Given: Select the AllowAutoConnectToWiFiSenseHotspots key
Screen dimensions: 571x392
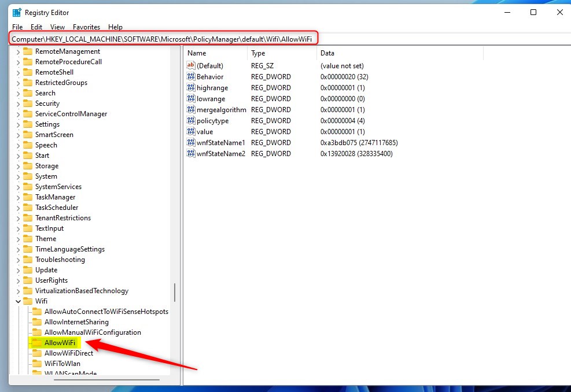Looking at the screenshot, I should (x=106, y=312).
